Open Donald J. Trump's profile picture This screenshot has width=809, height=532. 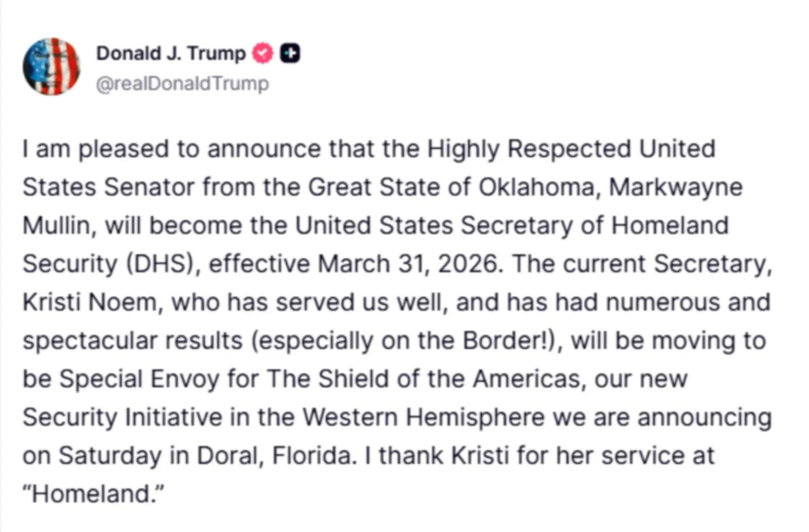[x=51, y=66]
